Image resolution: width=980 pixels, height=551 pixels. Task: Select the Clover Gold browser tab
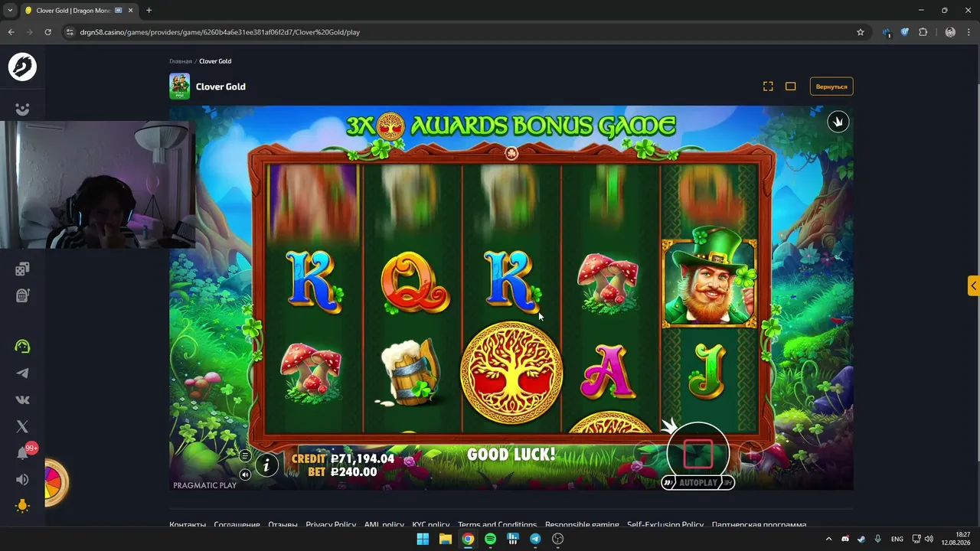[79, 11]
